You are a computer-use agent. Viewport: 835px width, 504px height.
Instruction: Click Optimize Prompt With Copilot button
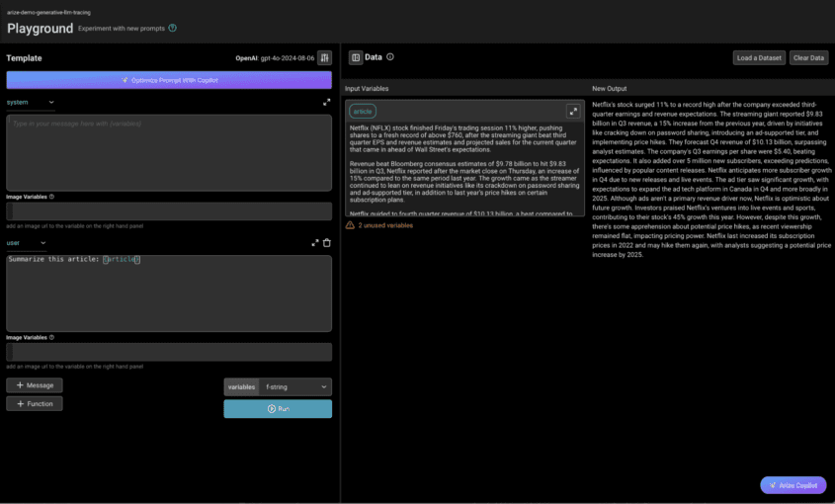click(x=169, y=80)
